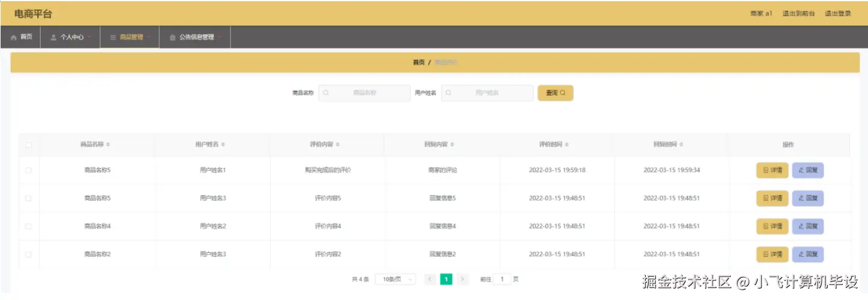Open 首页 in the dark navigation bar
The height and width of the screenshot is (300, 868).
[x=21, y=37]
